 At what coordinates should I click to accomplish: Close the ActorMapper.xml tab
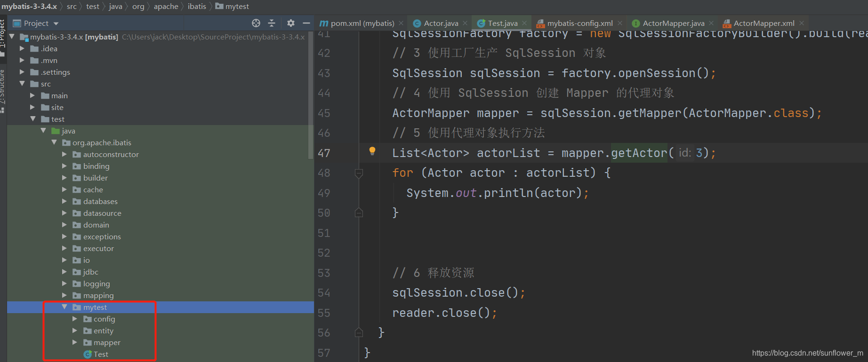tap(802, 23)
